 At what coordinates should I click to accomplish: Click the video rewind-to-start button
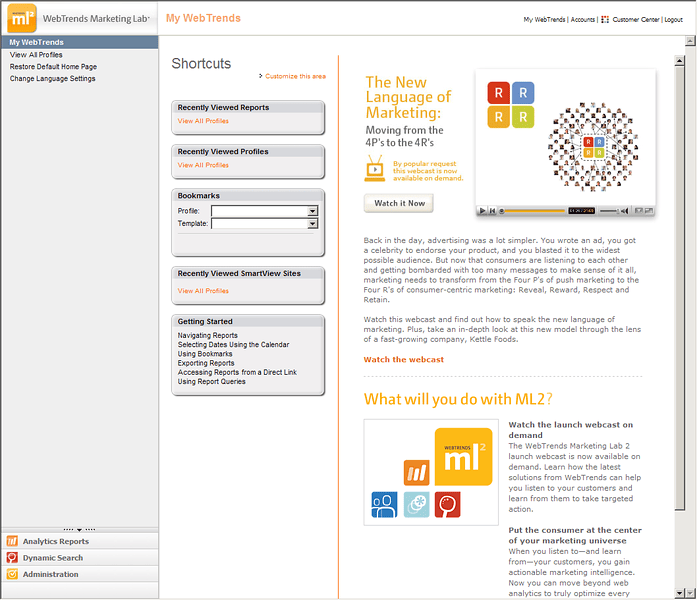(x=493, y=211)
